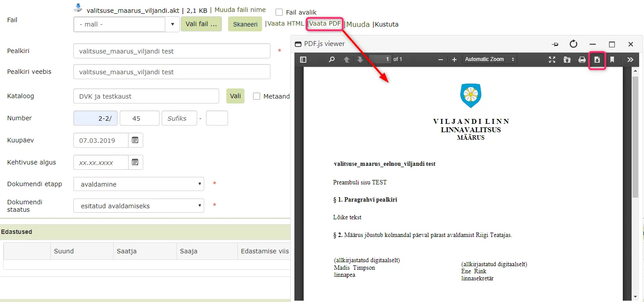Click the file name valitsuse_maarus_viljandi.akt
This screenshot has height=302, width=644.
tap(133, 10)
